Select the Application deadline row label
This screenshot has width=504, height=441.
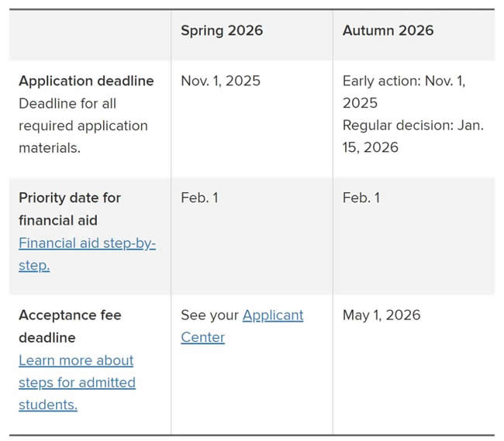[x=86, y=81]
